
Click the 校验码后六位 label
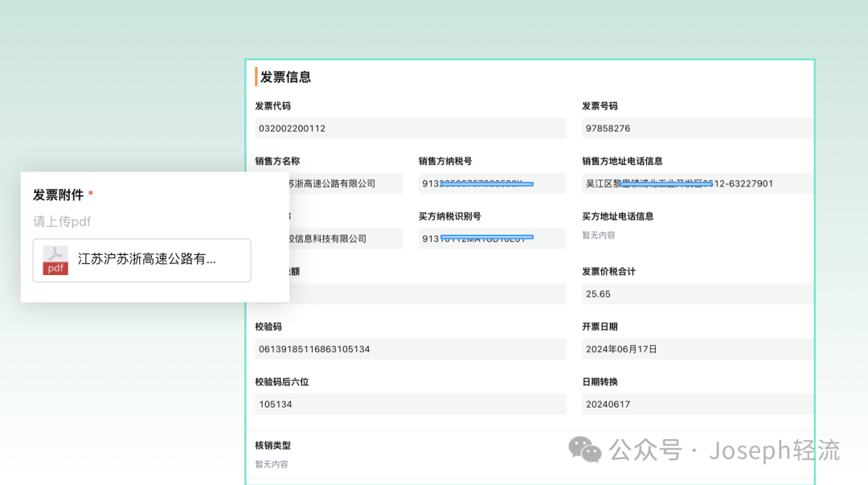click(282, 382)
